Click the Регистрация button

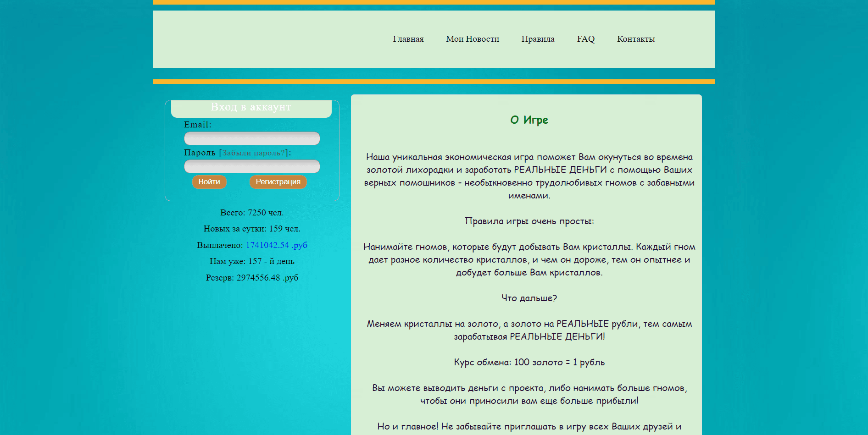[278, 182]
